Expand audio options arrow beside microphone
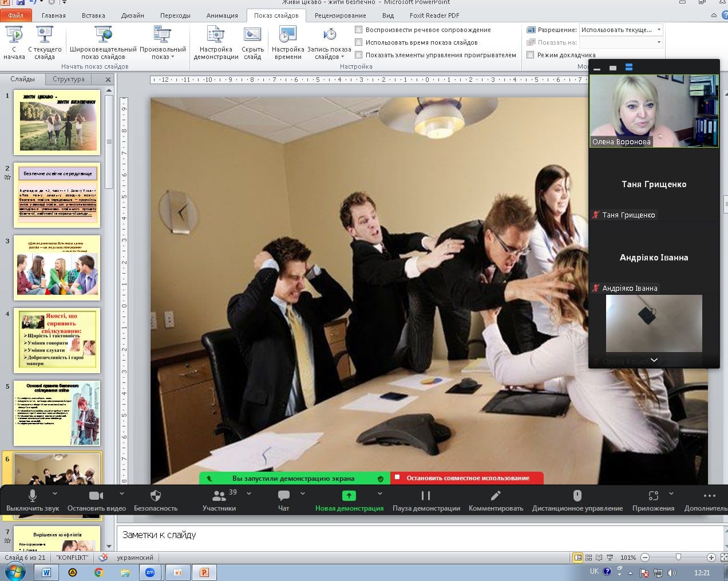The height and width of the screenshot is (581, 728). (55, 493)
